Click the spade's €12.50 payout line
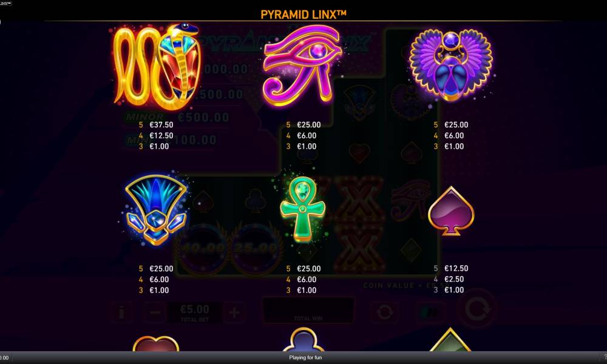The height and width of the screenshot is (364, 607). [x=451, y=268]
